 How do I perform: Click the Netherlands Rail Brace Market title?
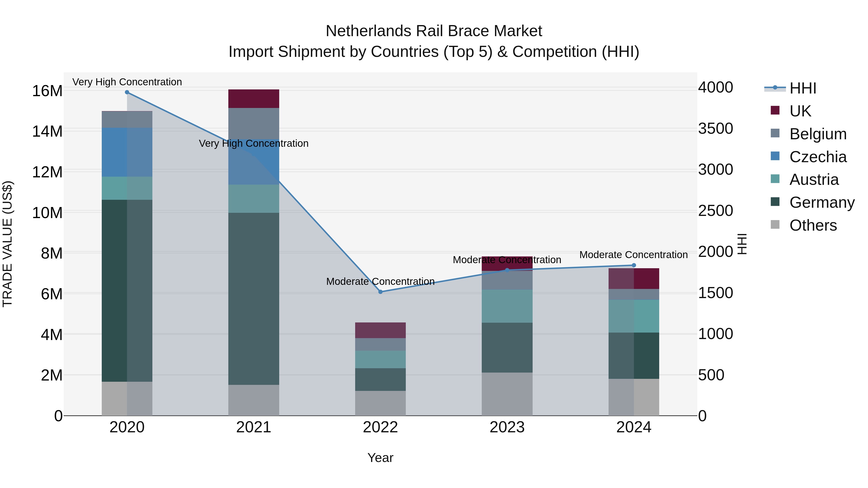(x=434, y=31)
